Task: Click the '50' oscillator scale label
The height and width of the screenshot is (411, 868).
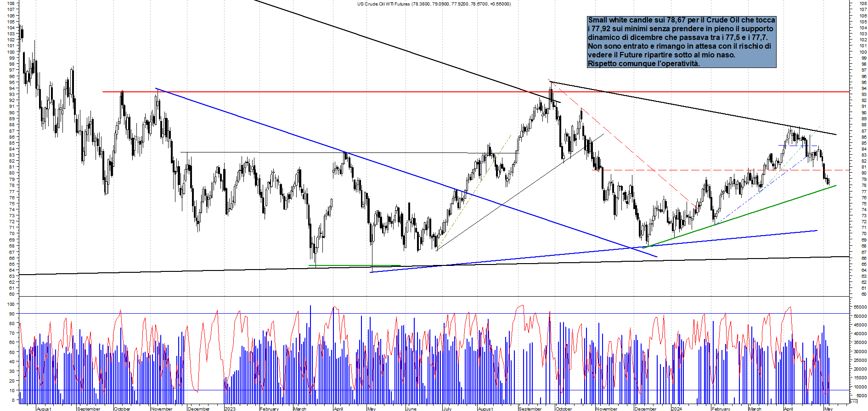Action: (11, 352)
